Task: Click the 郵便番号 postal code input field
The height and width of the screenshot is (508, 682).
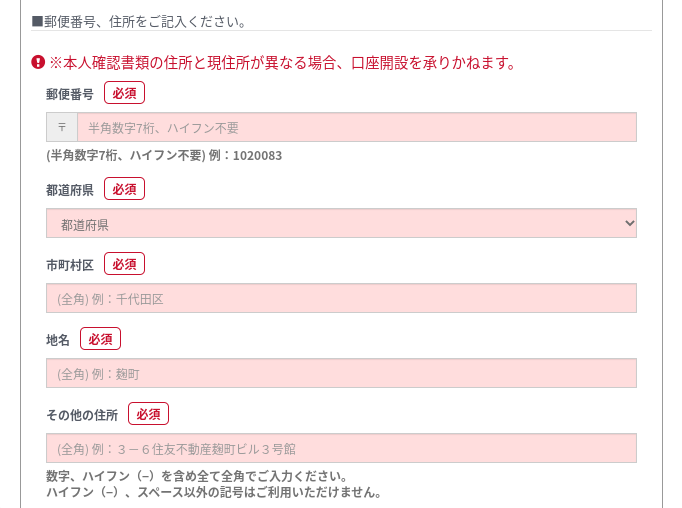Action: coord(356,127)
